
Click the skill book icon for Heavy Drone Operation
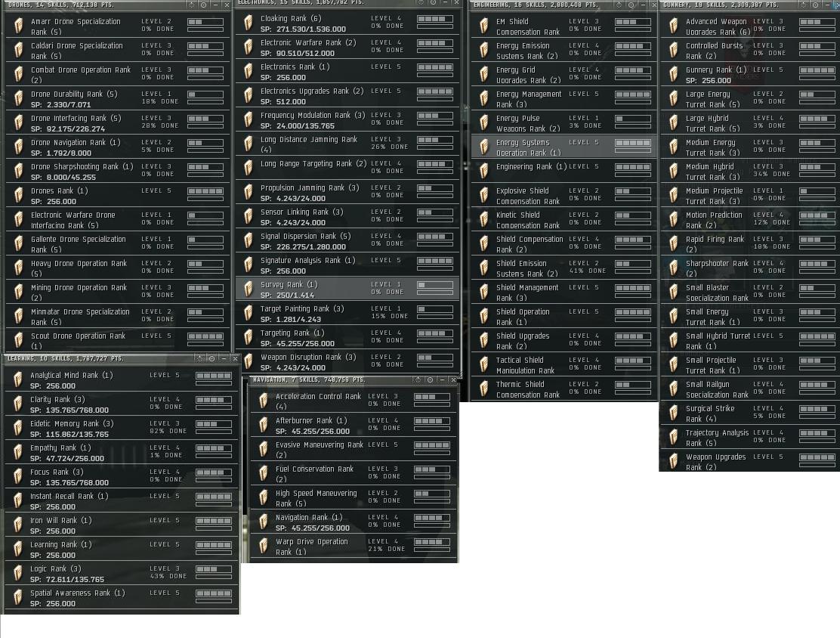click(19, 268)
